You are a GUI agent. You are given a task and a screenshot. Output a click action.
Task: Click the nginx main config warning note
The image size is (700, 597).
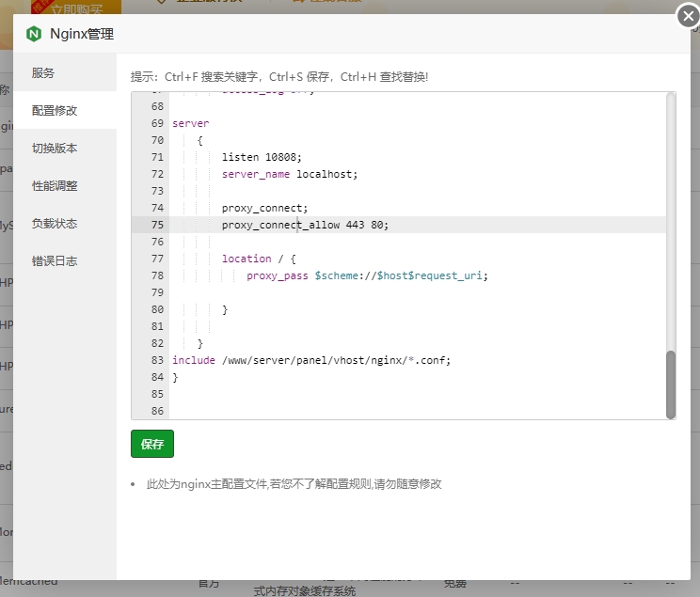click(x=294, y=484)
